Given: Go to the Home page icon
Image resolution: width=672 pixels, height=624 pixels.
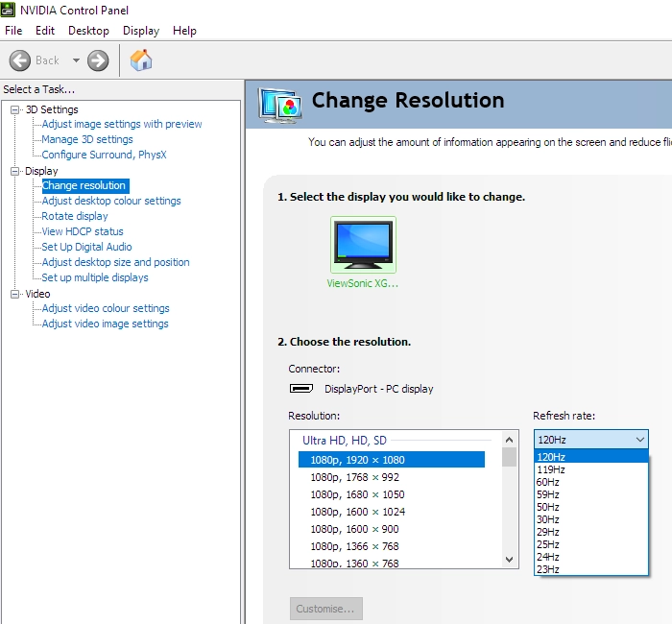Looking at the screenshot, I should click(141, 60).
